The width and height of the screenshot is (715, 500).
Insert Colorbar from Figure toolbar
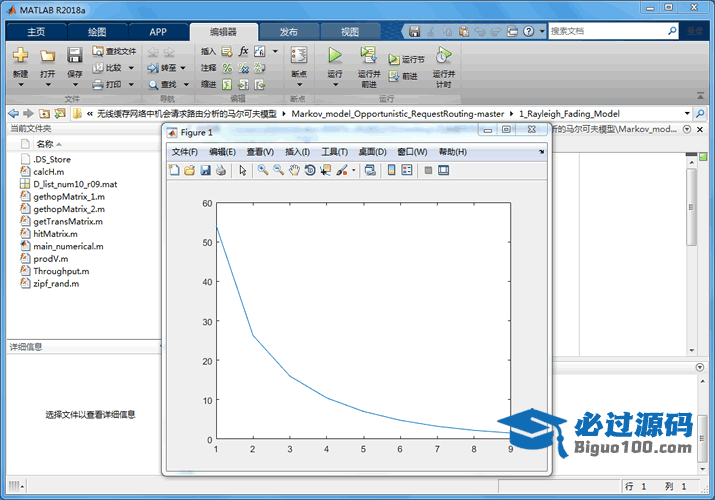[391, 170]
